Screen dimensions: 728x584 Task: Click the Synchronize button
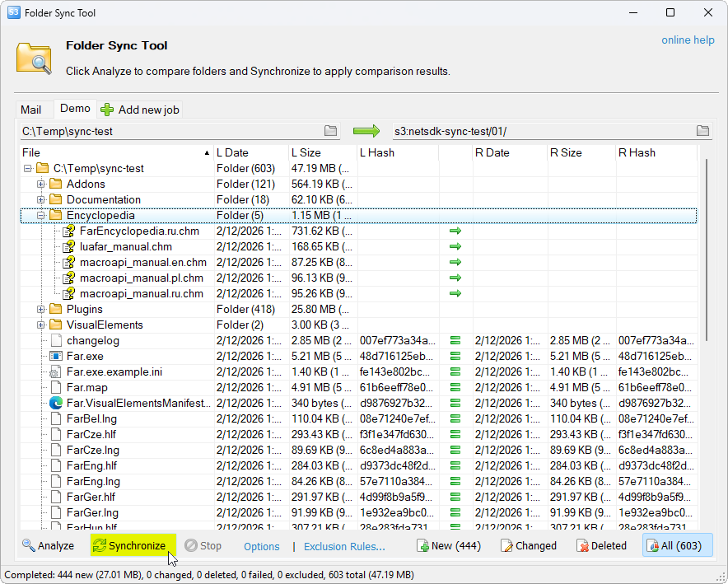point(133,545)
